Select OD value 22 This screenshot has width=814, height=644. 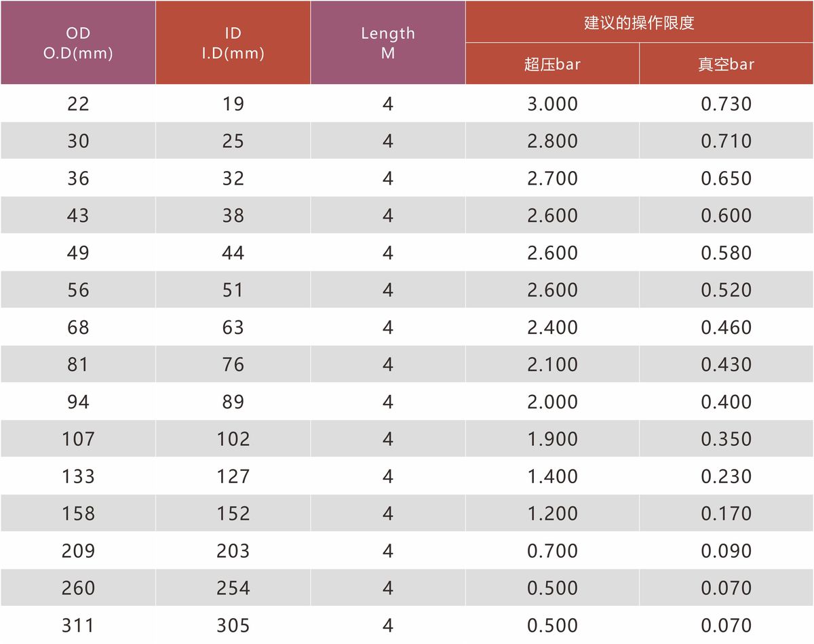(78, 104)
